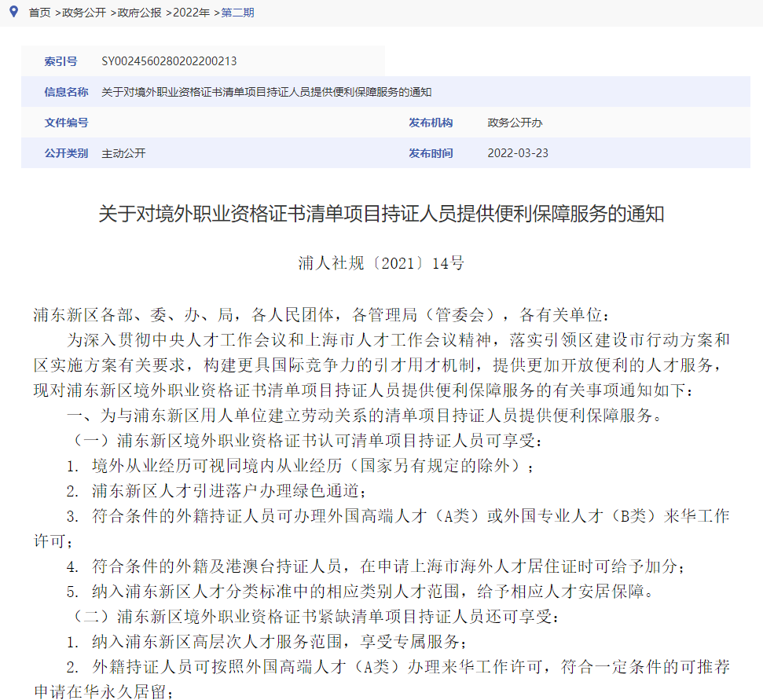
Task: Click the 信息名称 label
Action: [x=66, y=92]
